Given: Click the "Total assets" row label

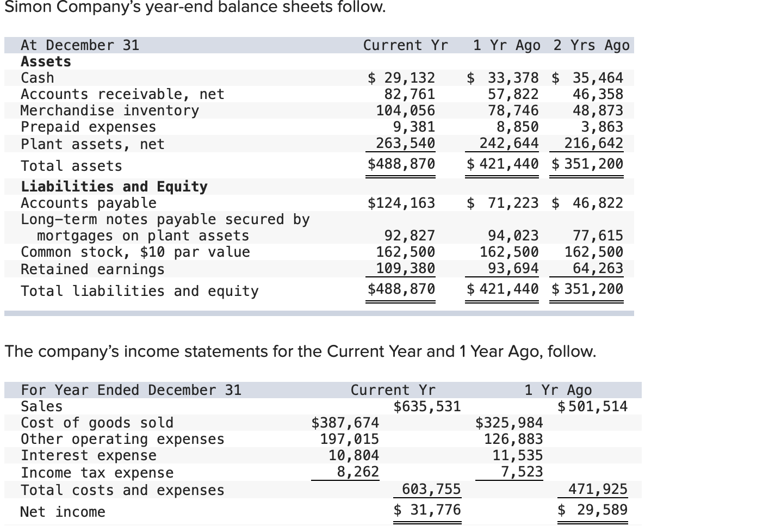Looking at the screenshot, I should coord(72,166).
